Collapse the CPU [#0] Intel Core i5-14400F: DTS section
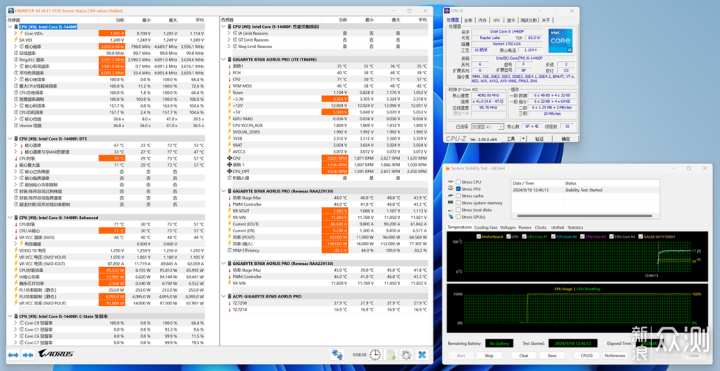The width and height of the screenshot is (720, 371). click(x=10, y=138)
